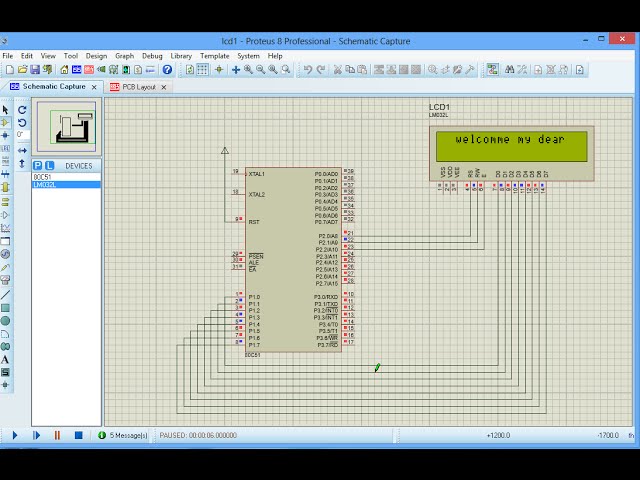The height and width of the screenshot is (480, 640).
Task: Close the PCB Layout tab
Action: tap(164, 87)
